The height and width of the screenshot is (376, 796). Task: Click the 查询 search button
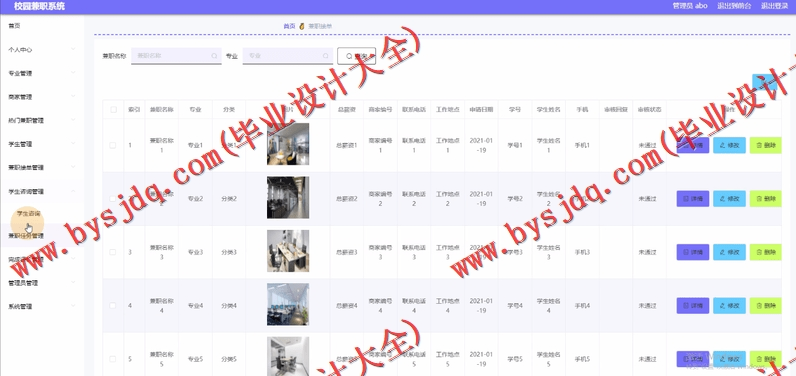tap(356, 56)
